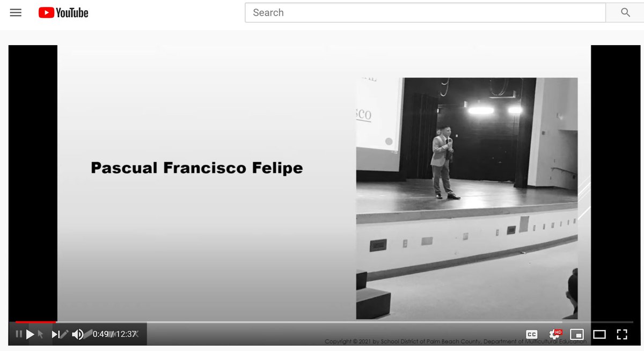Click the Palm Beach County copyright text

tap(455, 342)
